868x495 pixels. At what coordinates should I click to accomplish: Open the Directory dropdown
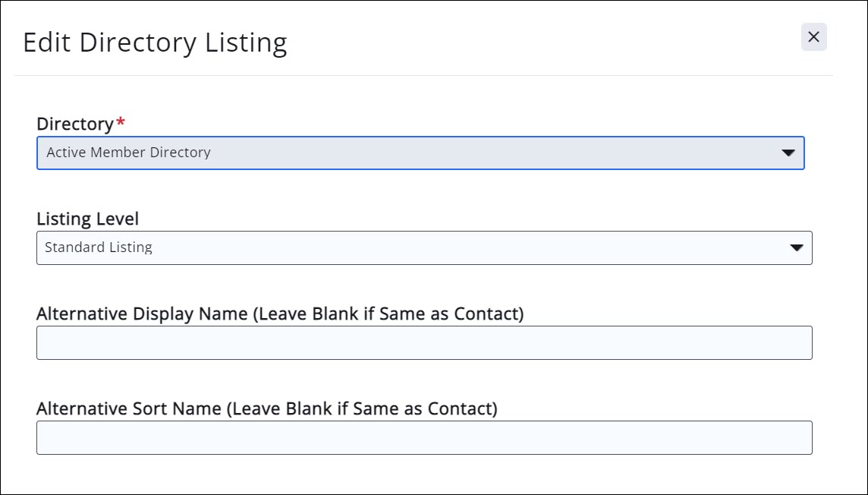[420, 153]
